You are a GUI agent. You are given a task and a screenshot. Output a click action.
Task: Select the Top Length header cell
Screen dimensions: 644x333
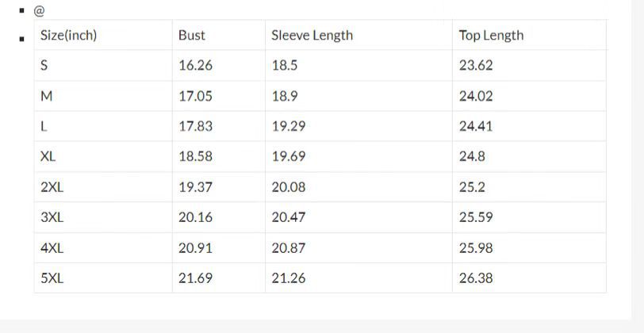click(491, 36)
